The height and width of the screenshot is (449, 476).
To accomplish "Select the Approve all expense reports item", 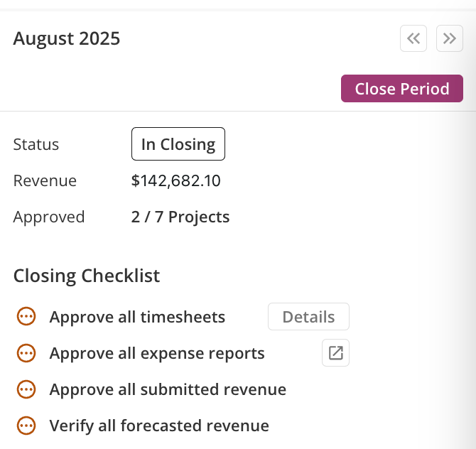I will pyautogui.click(x=157, y=353).
